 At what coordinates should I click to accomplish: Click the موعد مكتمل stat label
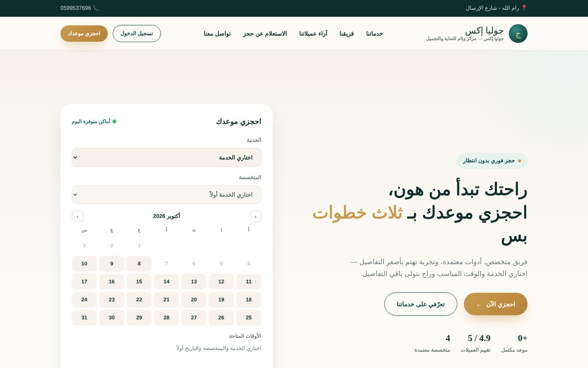point(514,350)
